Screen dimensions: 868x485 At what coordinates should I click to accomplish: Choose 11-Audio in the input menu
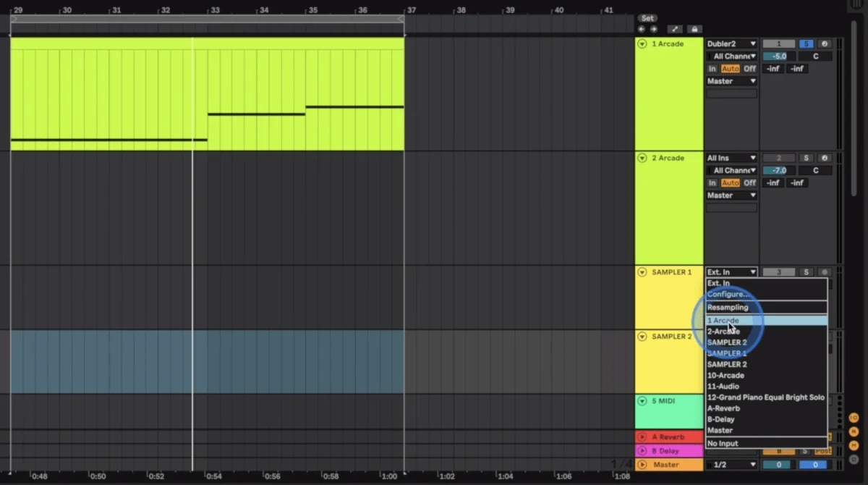click(x=766, y=387)
